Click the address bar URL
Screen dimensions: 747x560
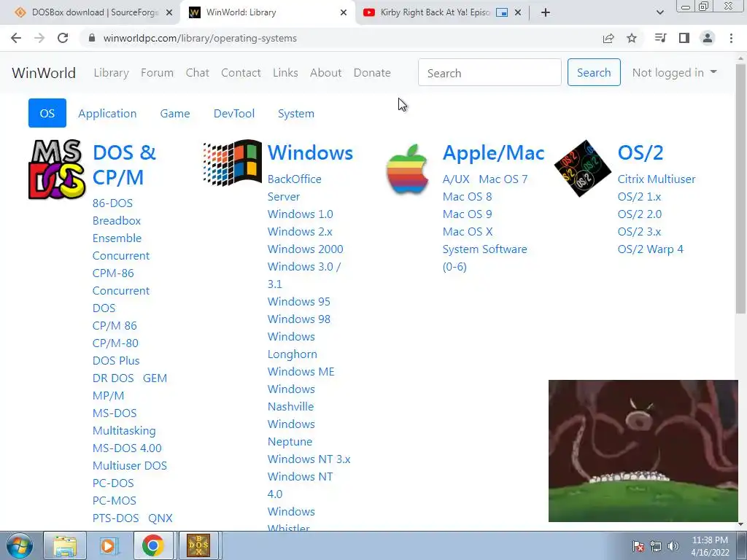pyautogui.click(x=200, y=38)
